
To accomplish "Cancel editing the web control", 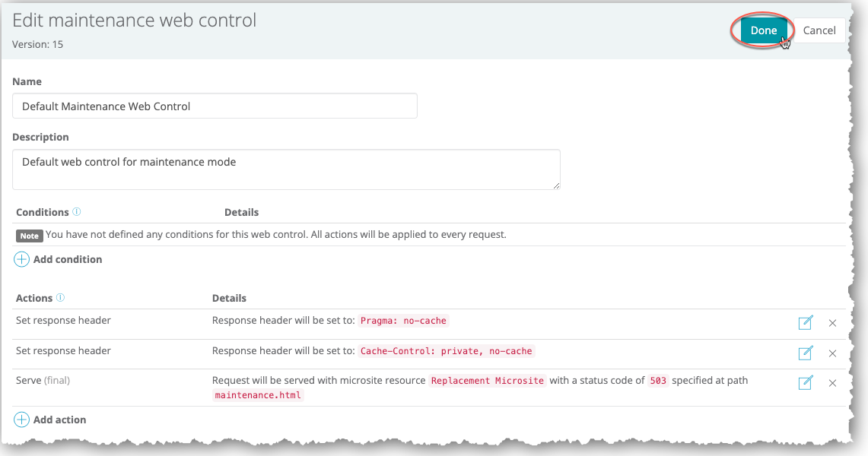I will coord(819,30).
